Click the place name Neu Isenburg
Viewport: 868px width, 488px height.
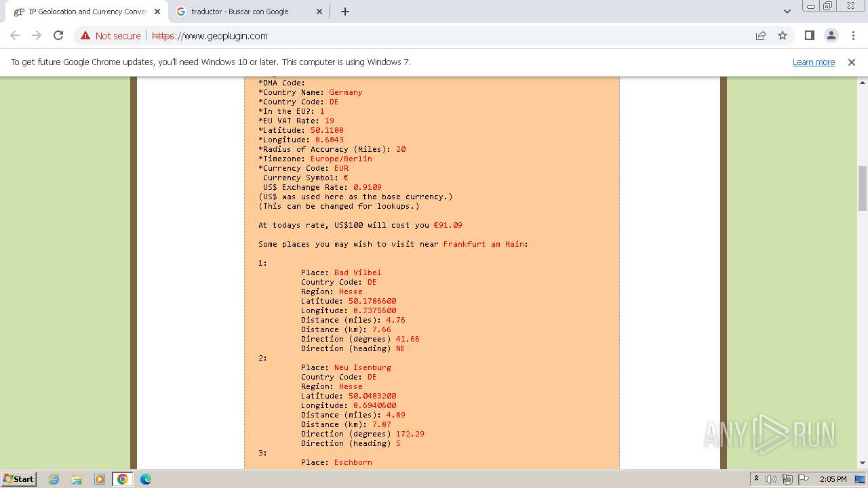click(x=362, y=367)
